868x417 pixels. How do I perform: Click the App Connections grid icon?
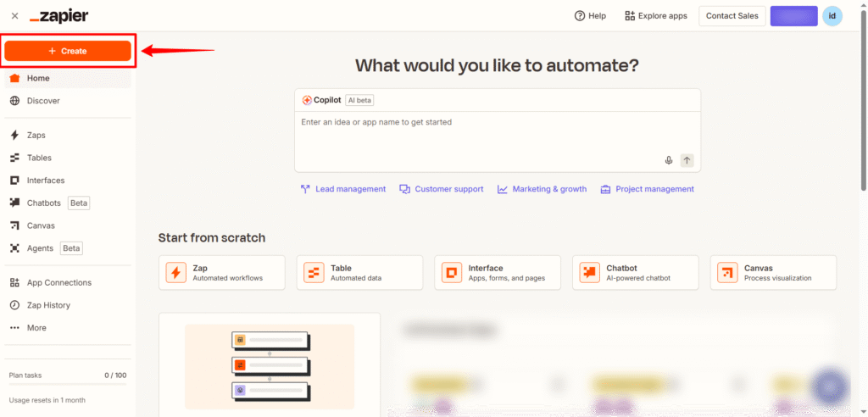[15, 282]
